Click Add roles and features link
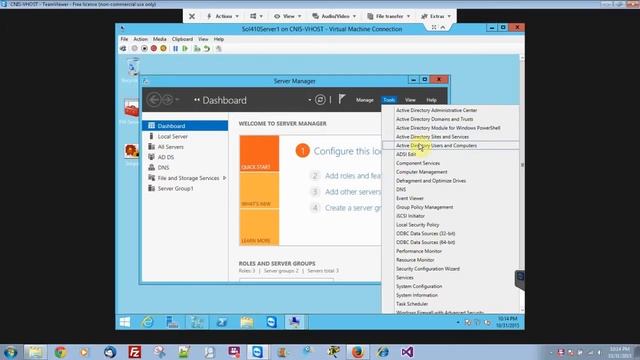Viewport: 640px width, 360px height. 353,176
